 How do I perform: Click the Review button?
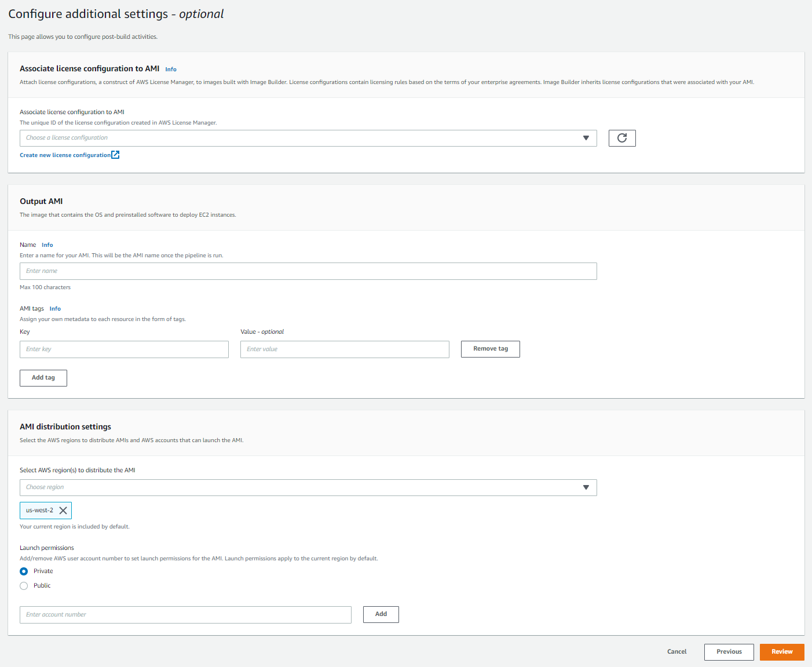pyautogui.click(x=781, y=651)
